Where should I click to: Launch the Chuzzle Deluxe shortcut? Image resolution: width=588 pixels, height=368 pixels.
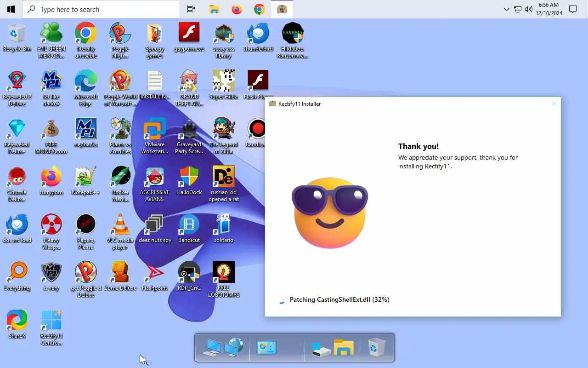click(17, 184)
